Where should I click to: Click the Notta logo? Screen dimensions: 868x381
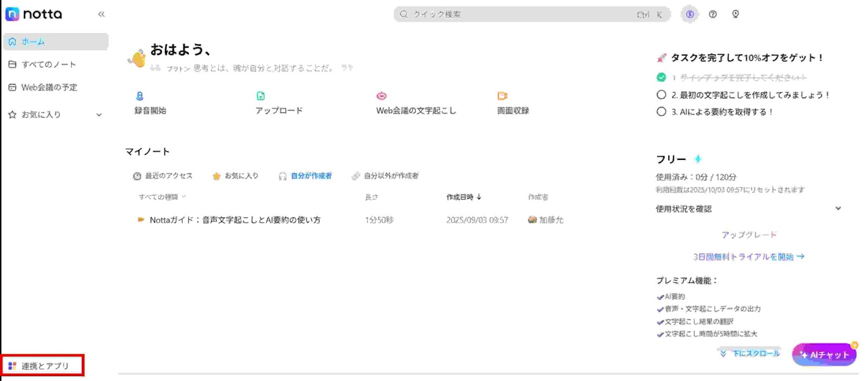[x=34, y=14]
